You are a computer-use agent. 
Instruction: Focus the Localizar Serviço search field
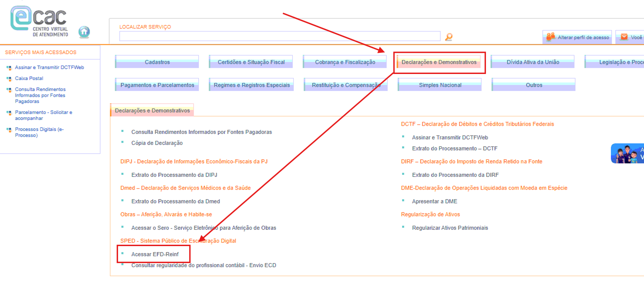[280, 36]
